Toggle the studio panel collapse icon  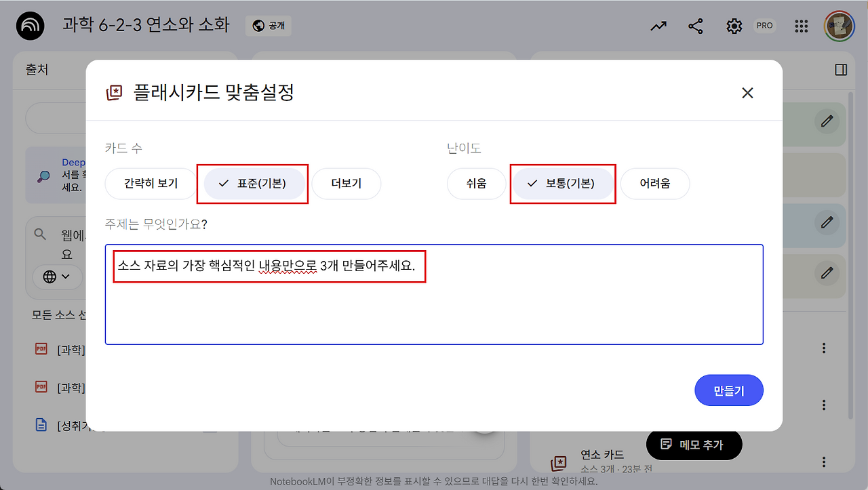click(841, 70)
